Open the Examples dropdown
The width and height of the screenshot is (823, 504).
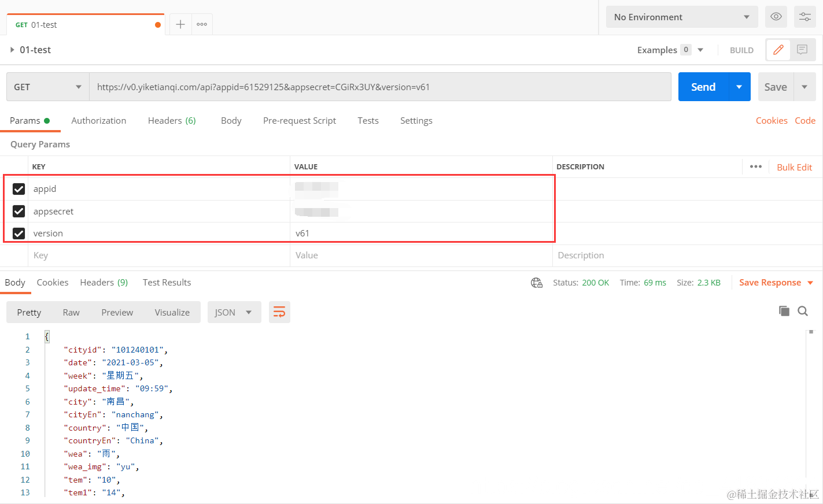point(670,50)
